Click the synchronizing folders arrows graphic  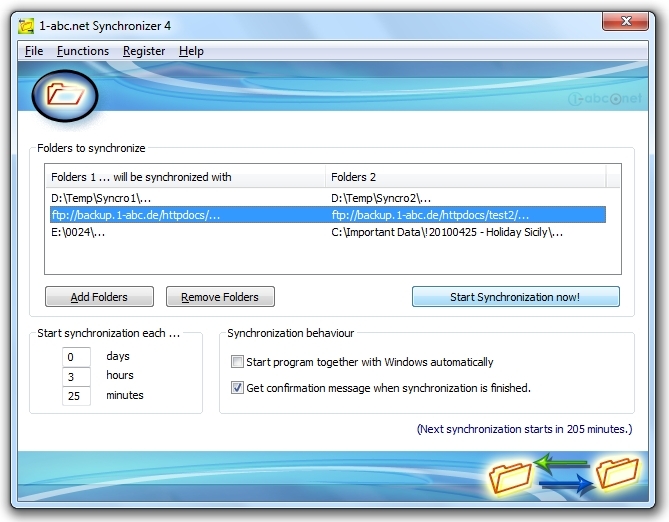(x=566, y=474)
